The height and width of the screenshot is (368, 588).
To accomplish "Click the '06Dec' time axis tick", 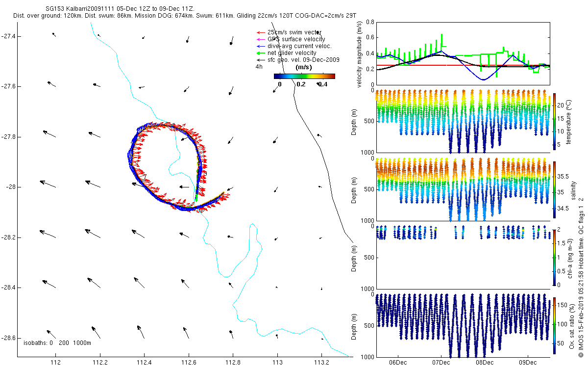I will pos(398,363).
